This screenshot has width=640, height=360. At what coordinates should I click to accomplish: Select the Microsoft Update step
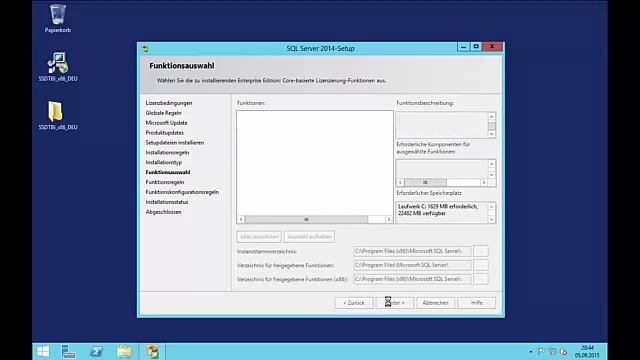pos(167,122)
